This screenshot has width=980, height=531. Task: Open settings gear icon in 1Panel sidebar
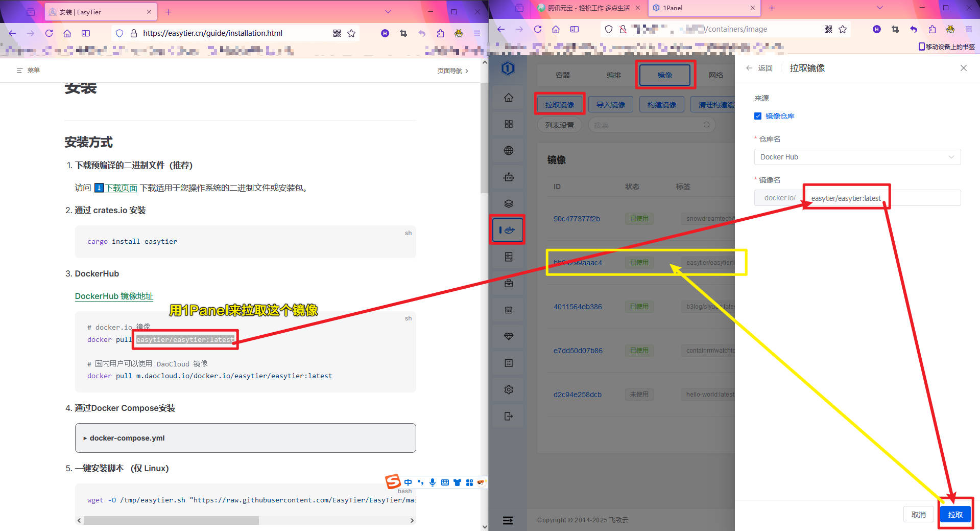click(x=508, y=389)
